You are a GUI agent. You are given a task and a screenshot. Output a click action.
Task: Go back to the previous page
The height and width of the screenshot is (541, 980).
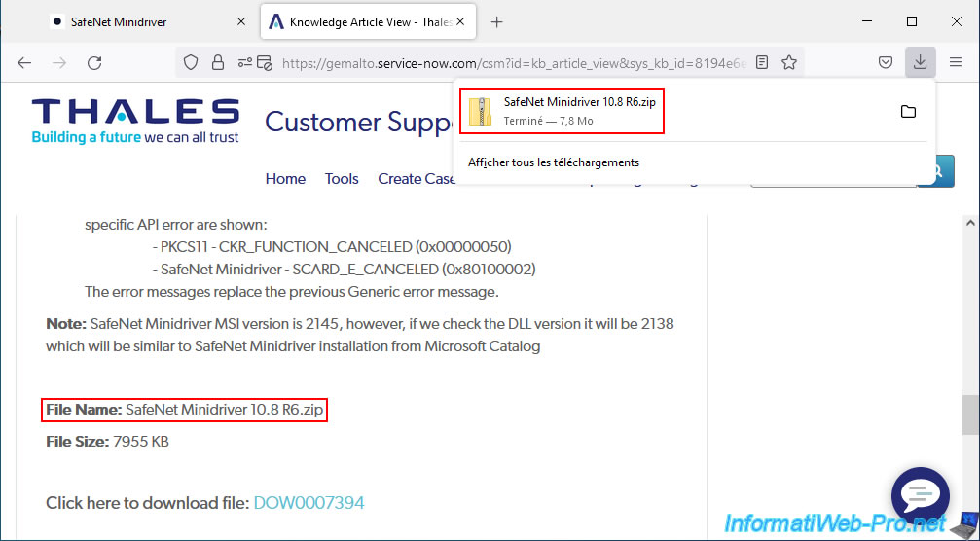coord(24,62)
